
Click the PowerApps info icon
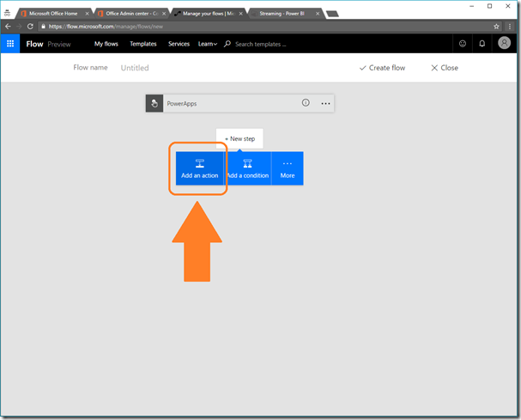(x=305, y=103)
